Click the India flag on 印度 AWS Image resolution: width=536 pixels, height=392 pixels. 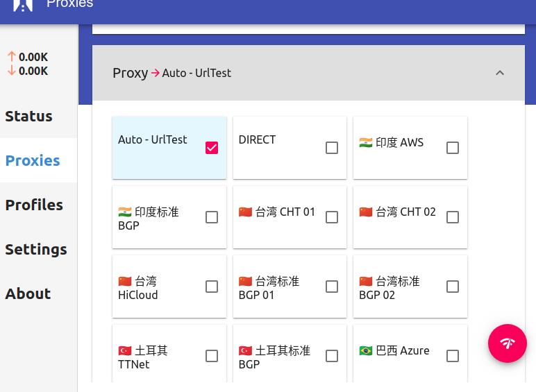366,142
